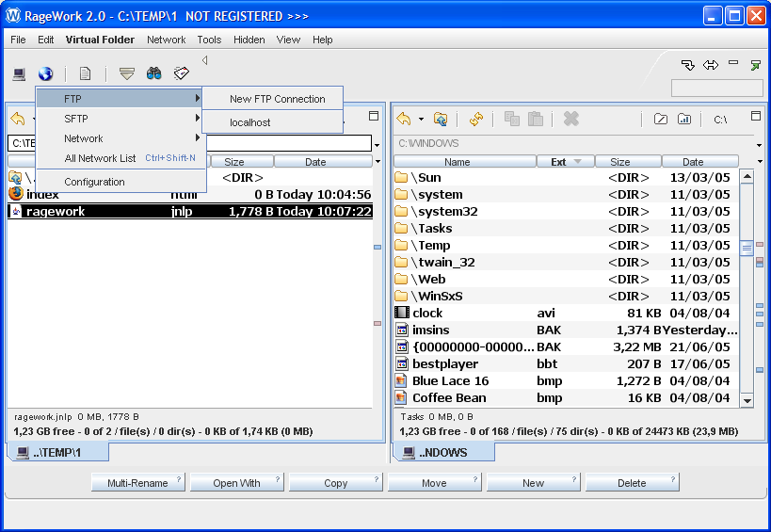The image size is (771, 532).
Task: Open left panel column options dropdown
Action: [377, 161]
